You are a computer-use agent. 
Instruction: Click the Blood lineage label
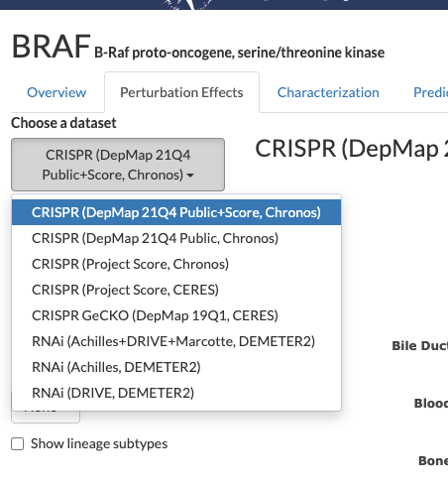[431, 404]
